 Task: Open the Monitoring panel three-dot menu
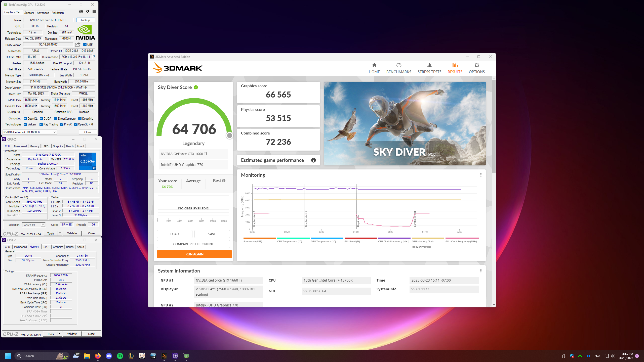point(481,175)
